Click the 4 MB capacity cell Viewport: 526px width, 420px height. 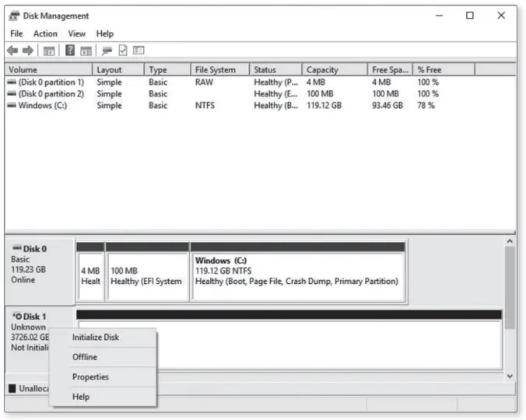[x=315, y=82]
